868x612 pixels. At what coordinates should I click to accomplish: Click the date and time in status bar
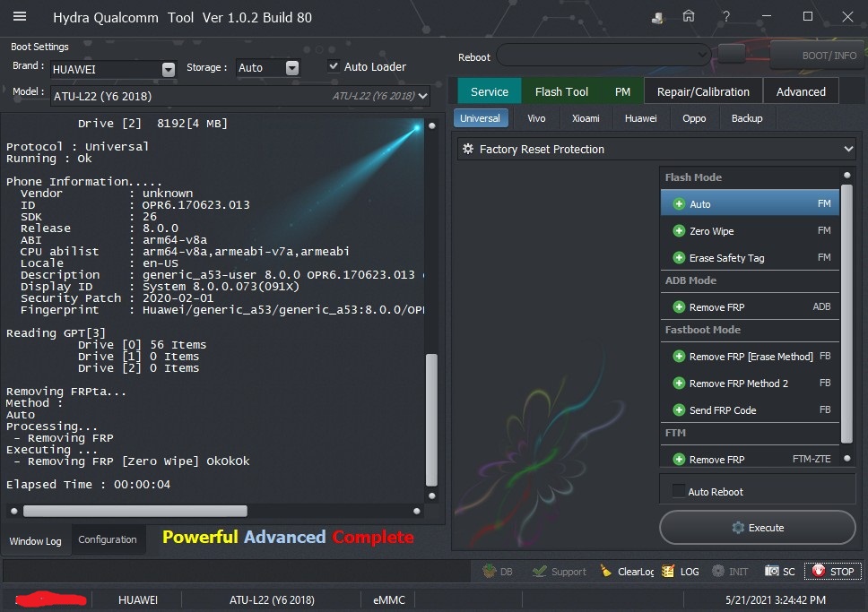pos(775,599)
